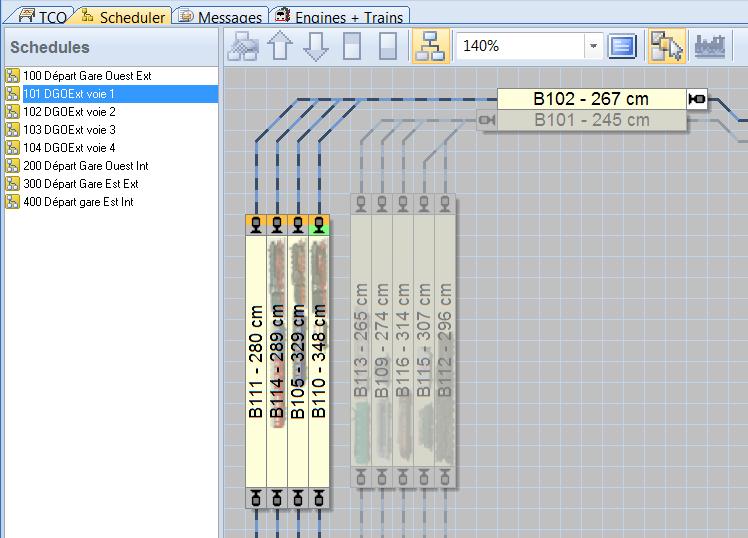The image size is (748, 538).
Task: Click the icon beside schedule 103
Action: [x=12, y=130]
